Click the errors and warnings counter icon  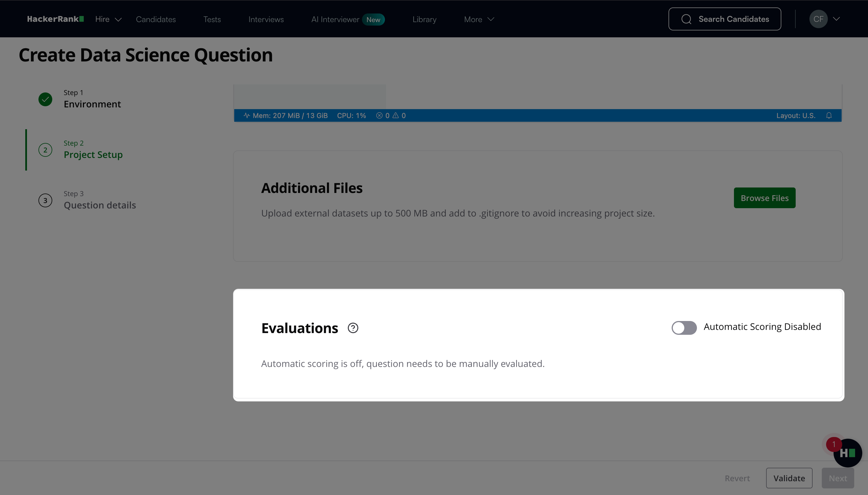(x=391, y=116)
